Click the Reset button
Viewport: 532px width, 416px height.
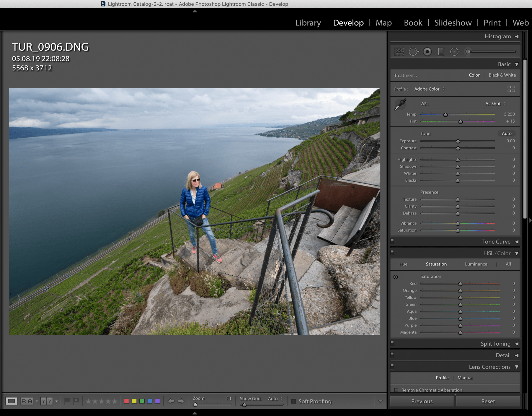click(488, 401)
